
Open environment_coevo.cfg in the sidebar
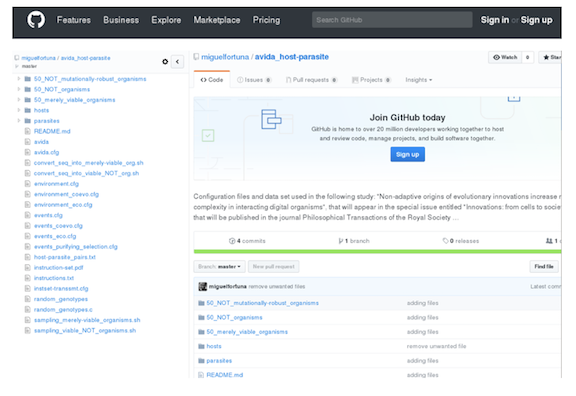click(66, 194)
